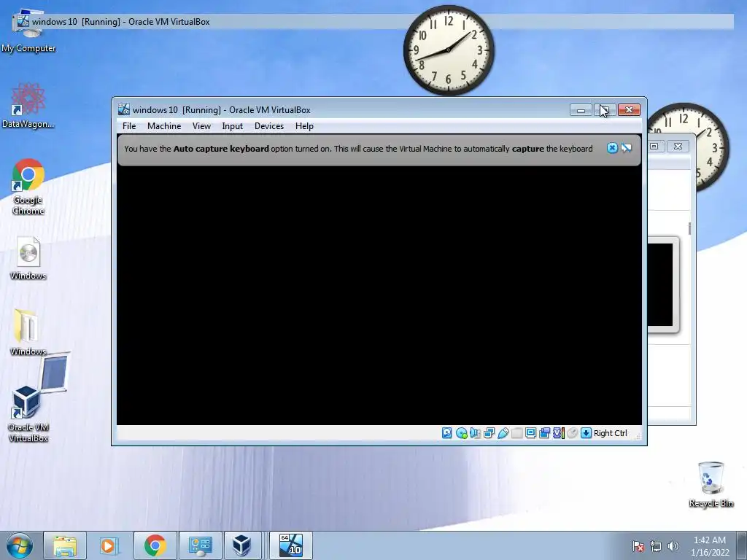Open Chrome from the taskbar

click(155, 545)
